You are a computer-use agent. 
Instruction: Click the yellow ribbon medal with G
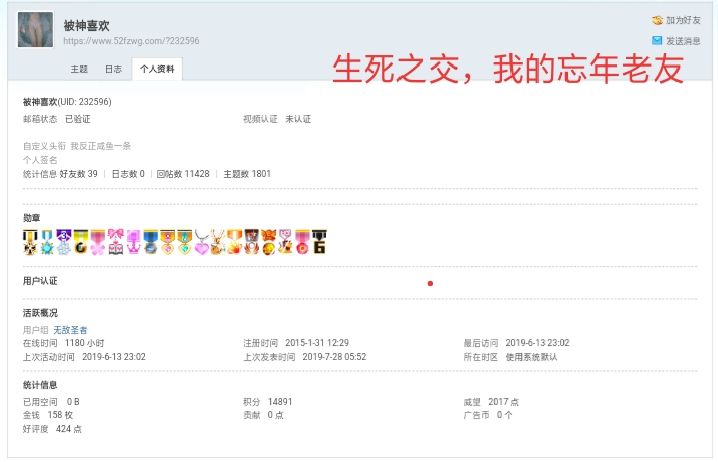click(81, 242)
